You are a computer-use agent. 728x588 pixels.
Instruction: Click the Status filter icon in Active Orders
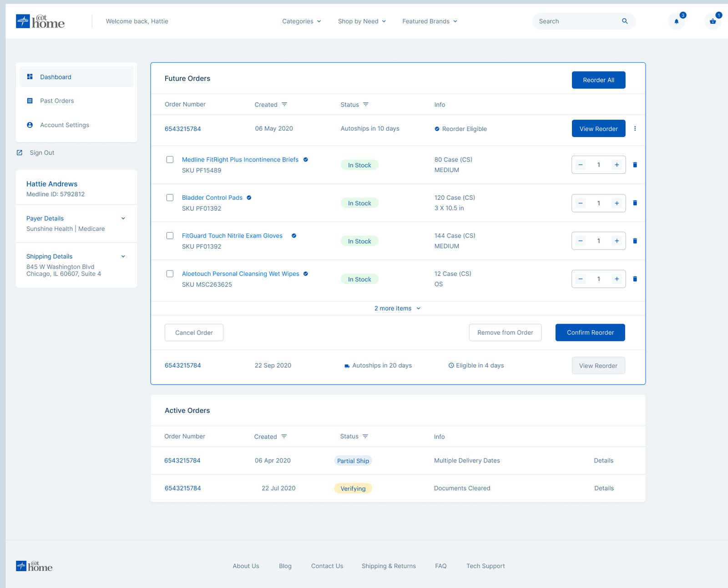[365, 436]
